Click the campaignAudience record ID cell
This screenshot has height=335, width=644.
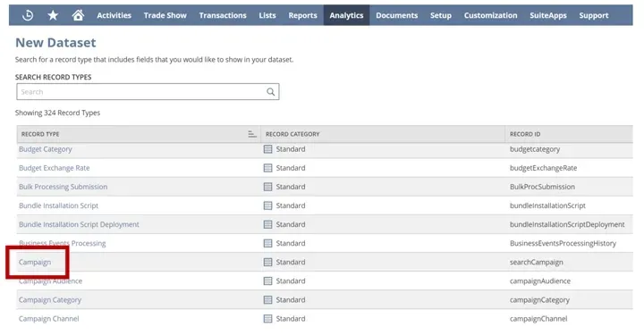pyautogui.click(x=540, y=281)
